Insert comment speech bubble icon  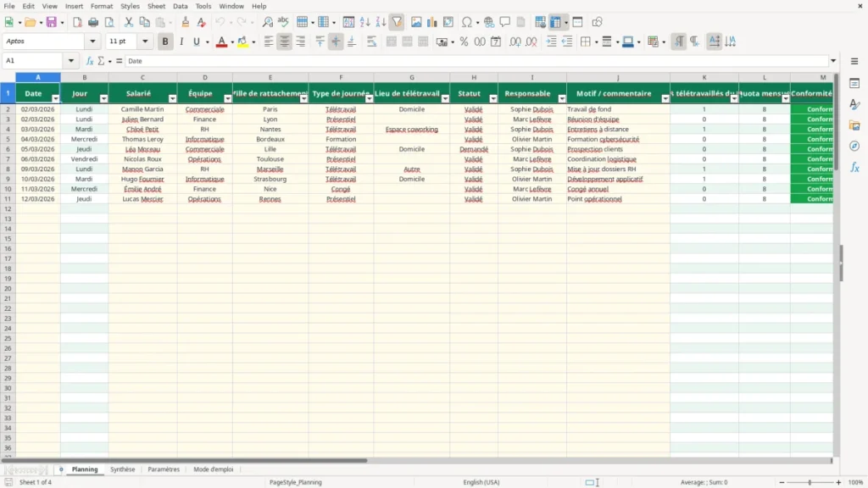click(505, 22)
